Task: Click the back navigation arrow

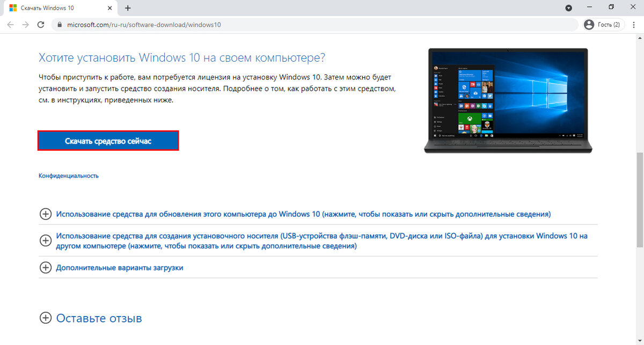Action: [10, 24]
